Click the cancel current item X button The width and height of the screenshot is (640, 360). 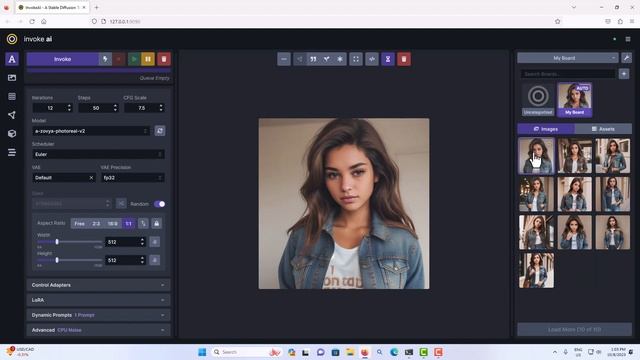coord(119,59)
